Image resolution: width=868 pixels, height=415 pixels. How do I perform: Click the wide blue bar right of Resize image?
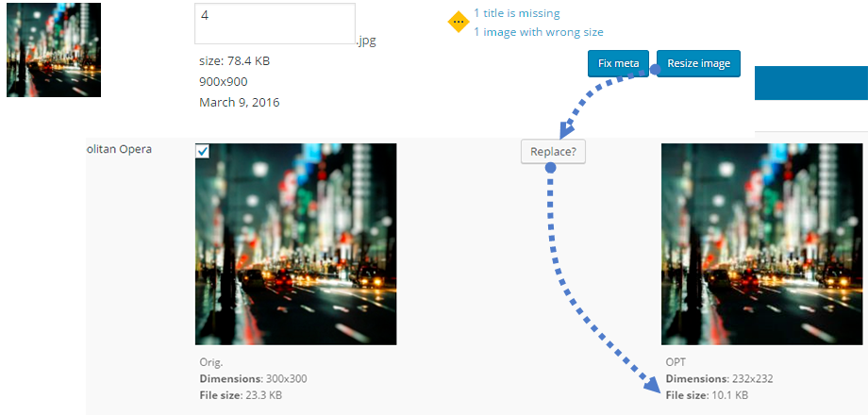click(811, 82)
